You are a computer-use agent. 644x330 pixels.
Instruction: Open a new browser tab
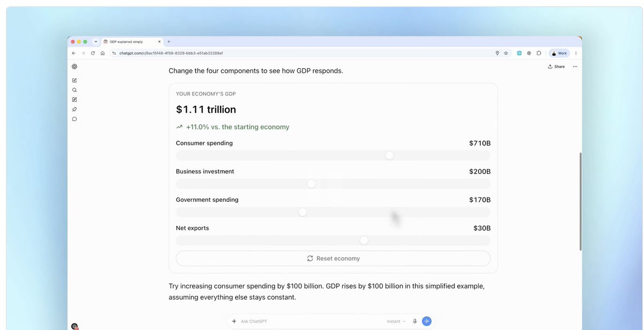click(x=169, y=41)
